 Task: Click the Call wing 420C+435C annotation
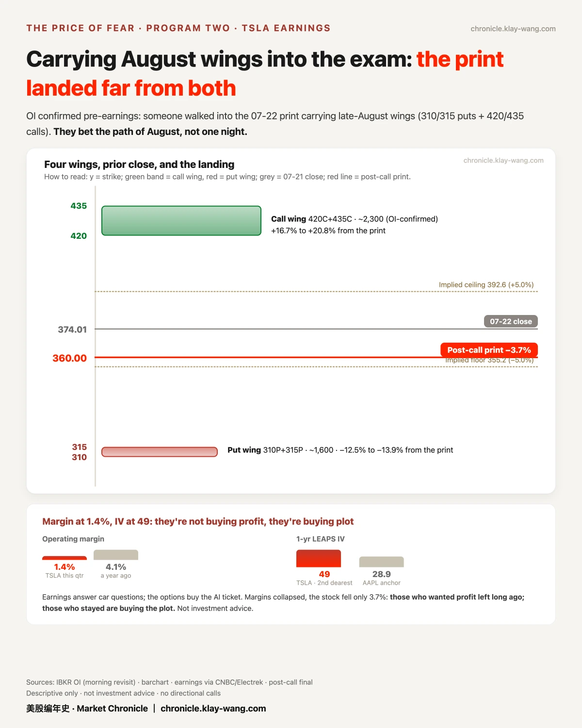[355, 225]
